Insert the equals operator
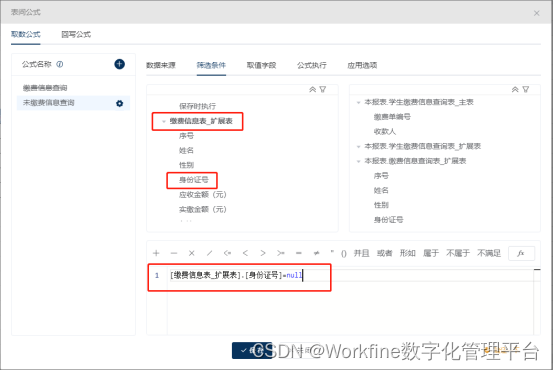This screenshot has width=554, height=370. pos(299,253)
